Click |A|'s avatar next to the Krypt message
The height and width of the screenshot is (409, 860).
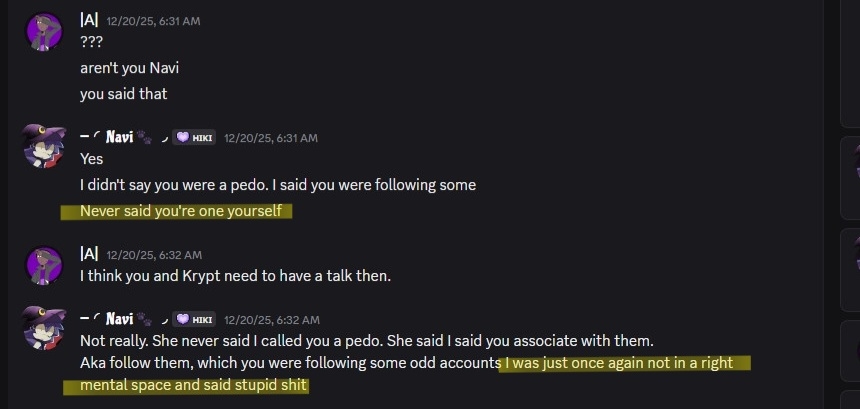coord(44,264)
